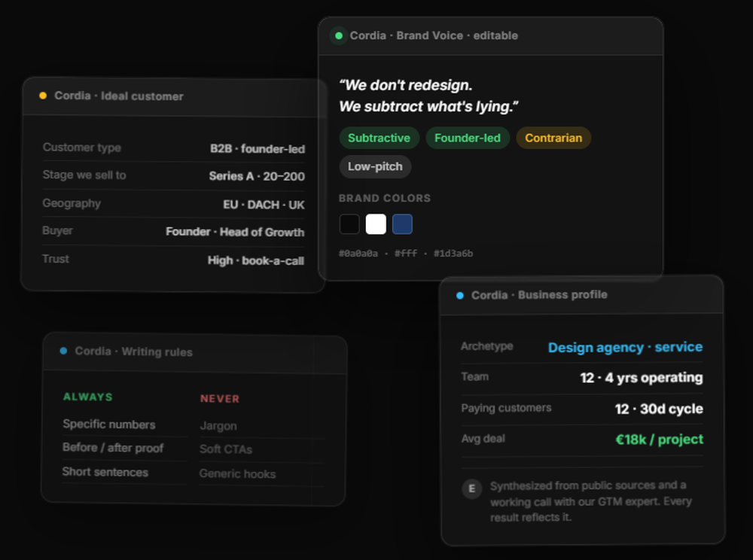Click the Team label
Image resolution: width=753 pixels, height=560 pixels.
[x=474, y=376]
